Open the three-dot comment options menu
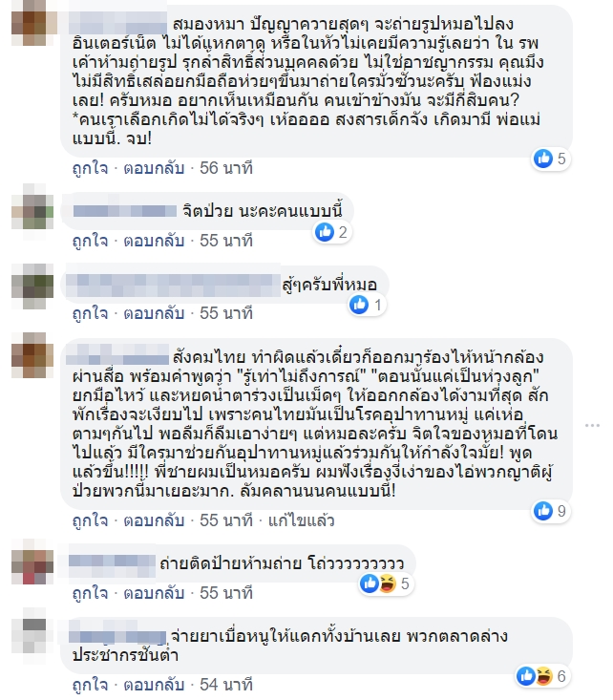The image size is (613, 700). click(592, 426)
